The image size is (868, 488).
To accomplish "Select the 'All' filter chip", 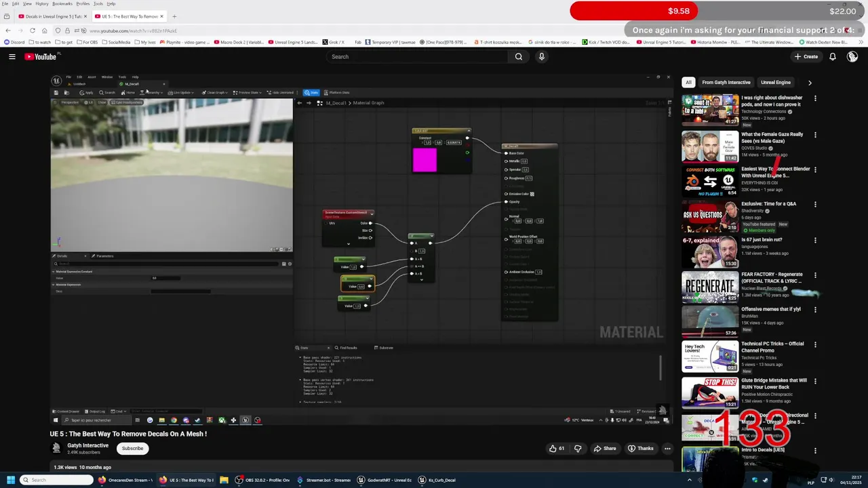I will tap(688, 83).
